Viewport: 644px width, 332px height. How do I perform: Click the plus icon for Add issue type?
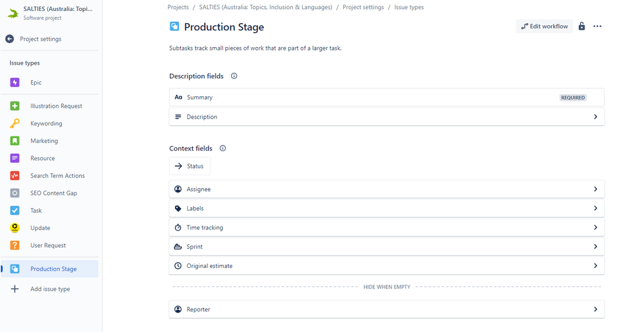15,289
